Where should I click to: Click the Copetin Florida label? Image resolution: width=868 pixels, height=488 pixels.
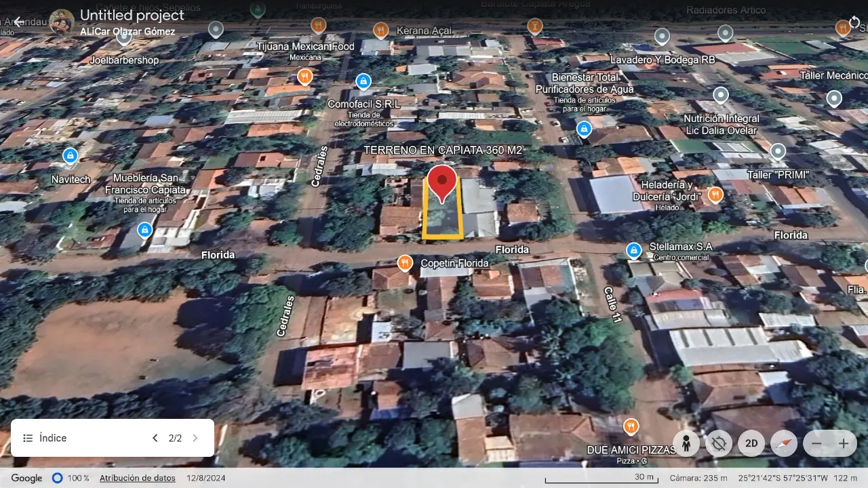pyautogui.click(x=454, y=263)
